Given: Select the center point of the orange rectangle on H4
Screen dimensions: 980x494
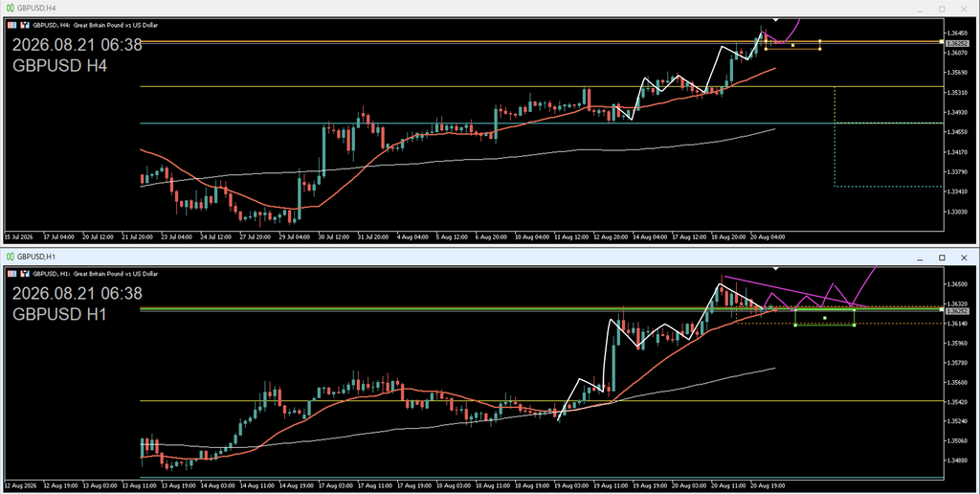Looking at the screenshot, I should coord(792,45).
